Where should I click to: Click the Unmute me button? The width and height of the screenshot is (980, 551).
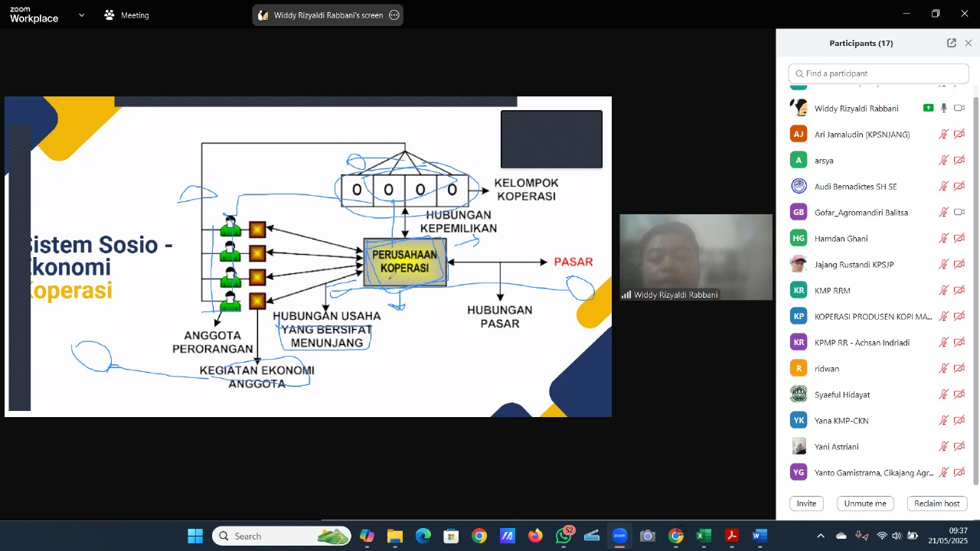(x=865, y=504)
